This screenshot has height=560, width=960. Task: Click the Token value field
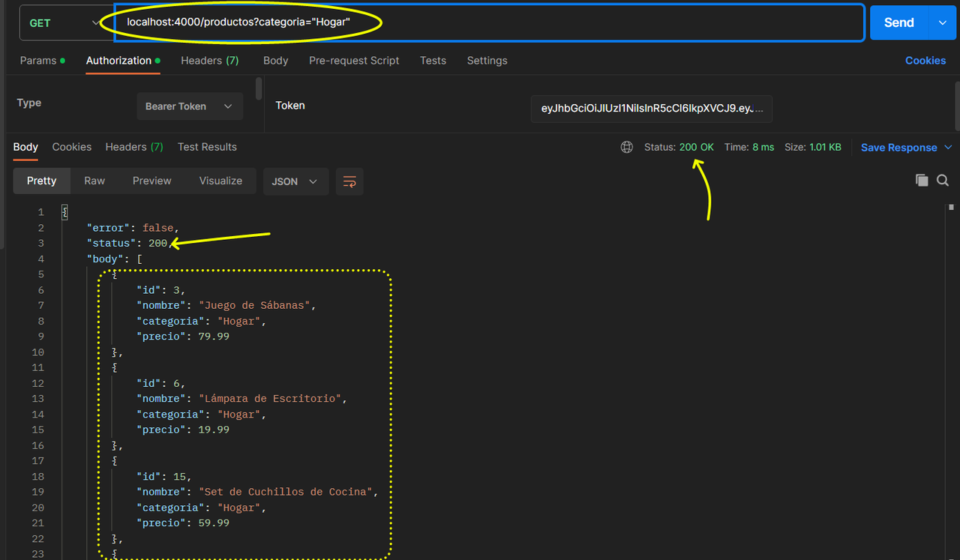click(651, 108)
